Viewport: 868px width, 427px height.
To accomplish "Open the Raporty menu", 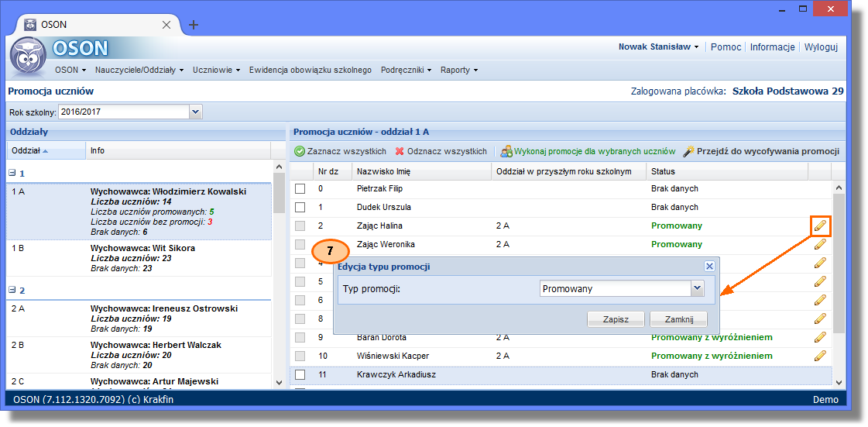I will [x=458, y=70].
